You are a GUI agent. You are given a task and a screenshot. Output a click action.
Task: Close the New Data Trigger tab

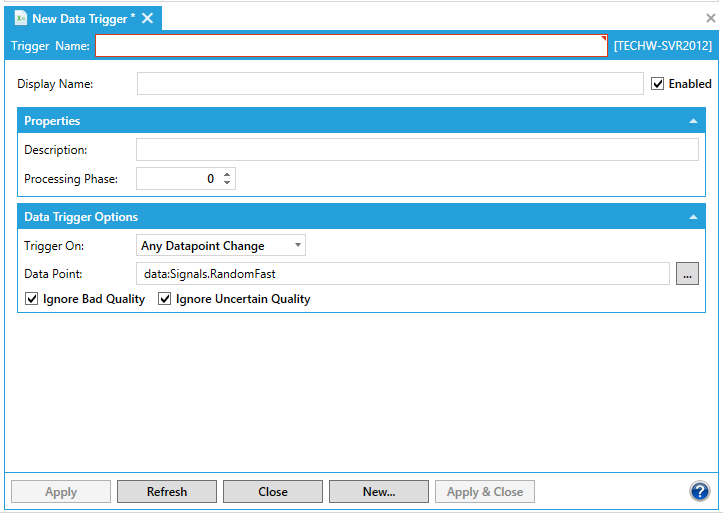tap(147, 18)
